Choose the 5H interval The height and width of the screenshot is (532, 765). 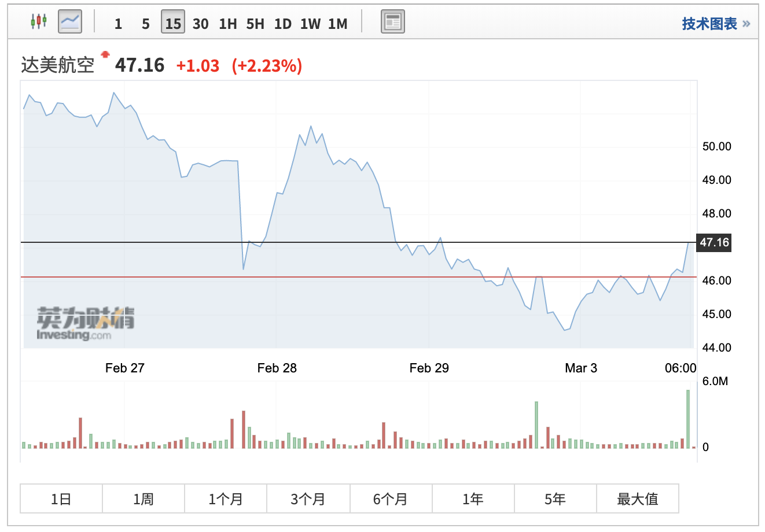pyautogui.click(x=255, y=24)
